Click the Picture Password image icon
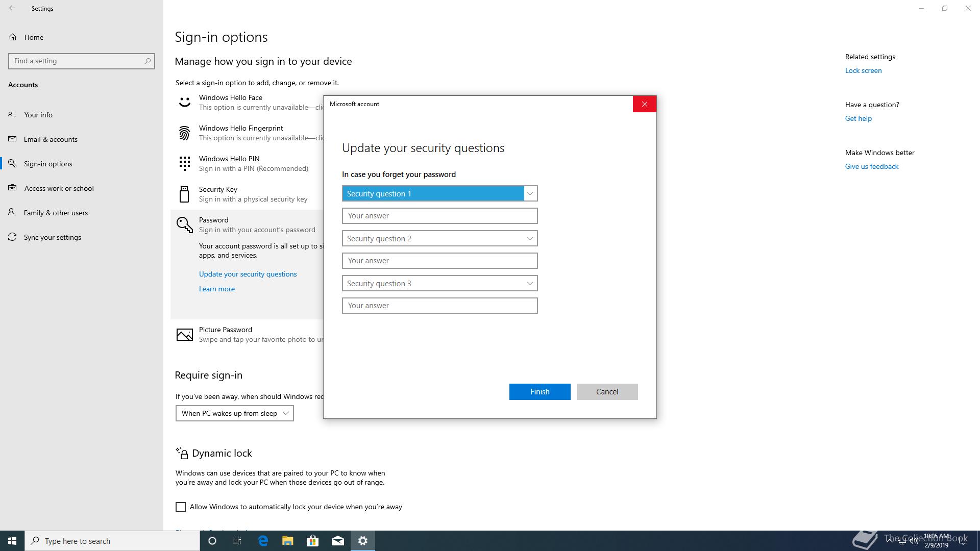Screen dimensions: 980x551 pyautogui.click(x=184, y=335)
